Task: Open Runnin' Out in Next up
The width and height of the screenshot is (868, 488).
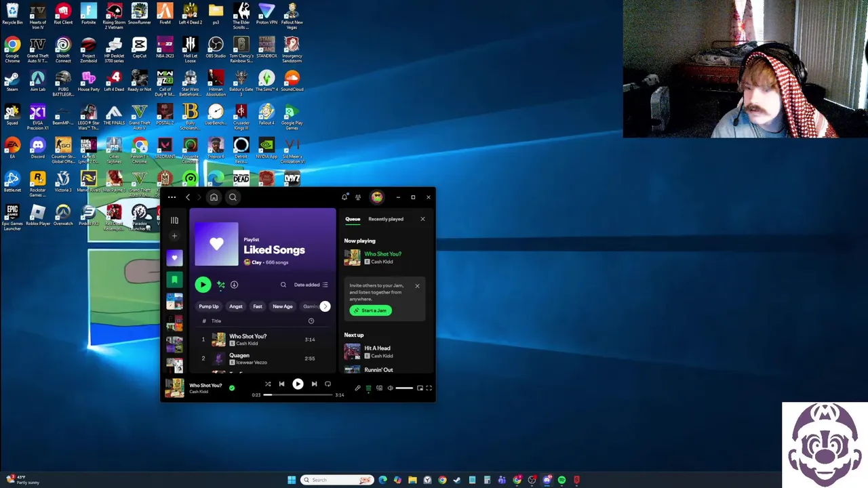Action: point(385,369)
